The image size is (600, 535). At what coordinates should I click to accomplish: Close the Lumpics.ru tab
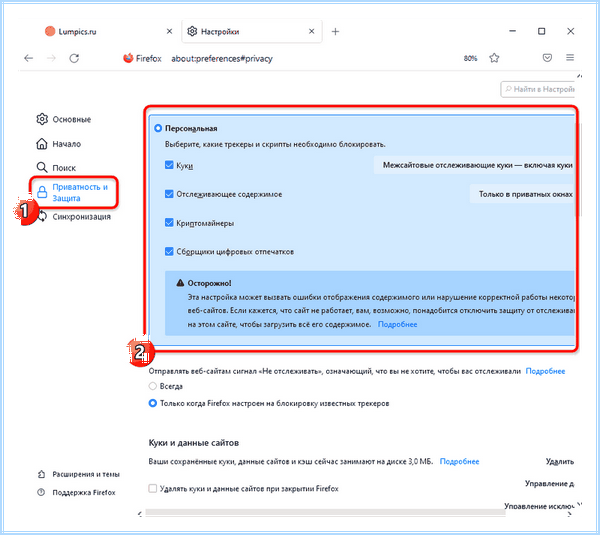[170, 31]
